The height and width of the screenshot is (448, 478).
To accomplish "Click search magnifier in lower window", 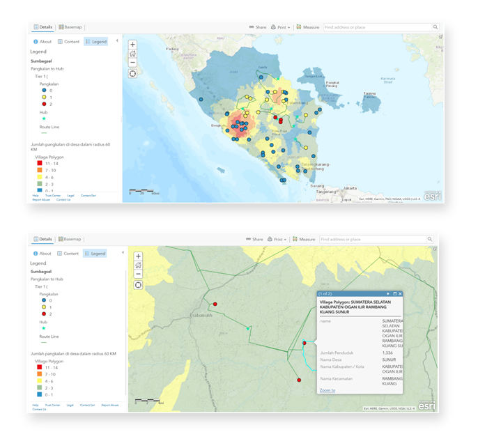I will [430, 239].
